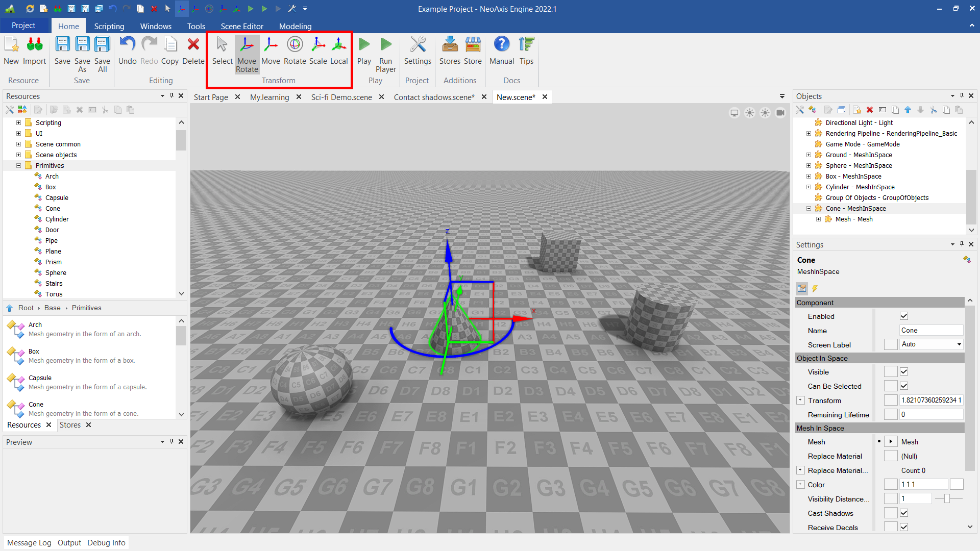
Task: Toggle the Can Be Selected checkbox
Action: 904,386
